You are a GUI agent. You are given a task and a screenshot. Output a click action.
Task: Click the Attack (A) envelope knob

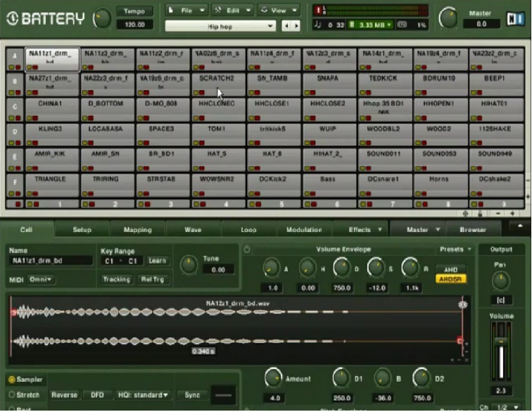point(271,269)
